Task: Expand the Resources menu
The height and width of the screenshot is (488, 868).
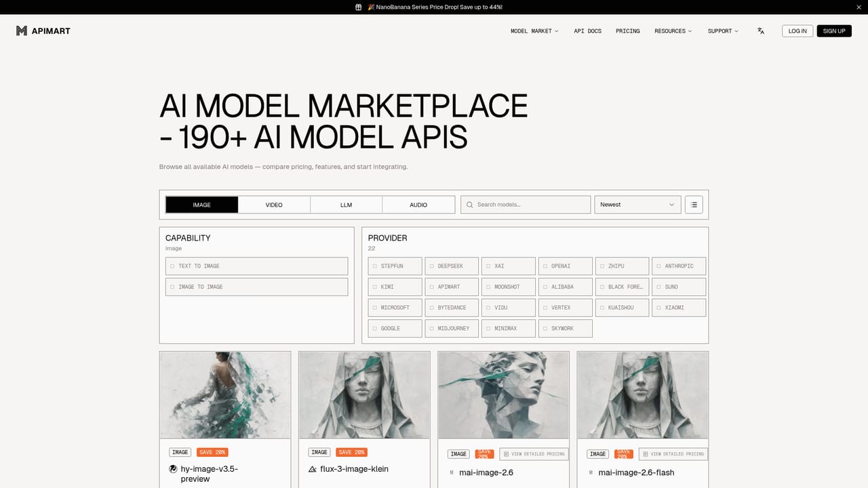Action: pos(673,31)
